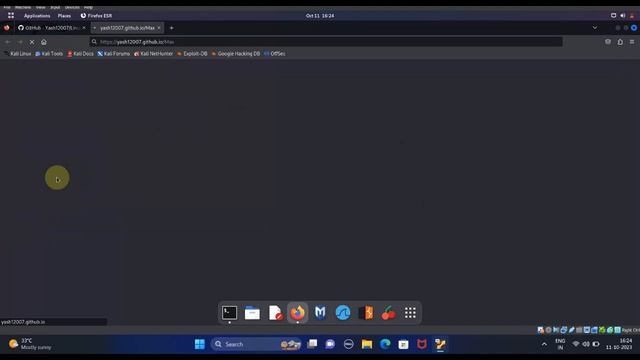The image size is (640, 360).
Task: Open the weather widget showing 33°C
Action: coord(31,344)
